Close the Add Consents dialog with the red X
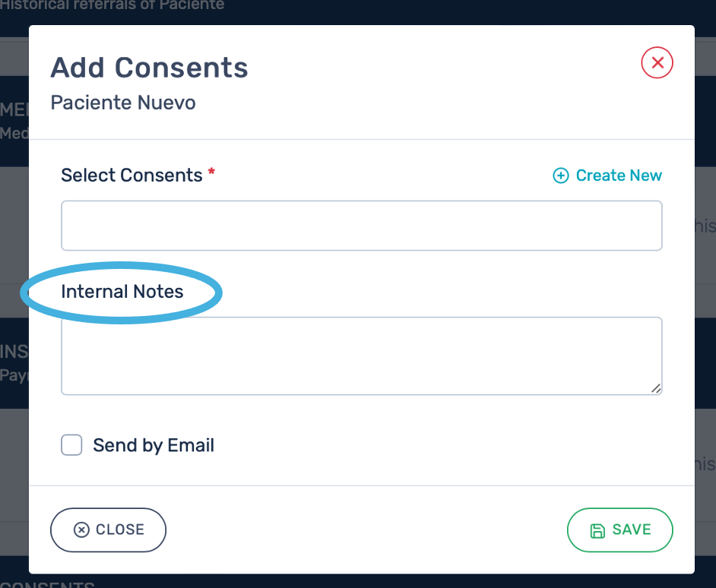This screenshot has width=716, height=588. [657, 63]
